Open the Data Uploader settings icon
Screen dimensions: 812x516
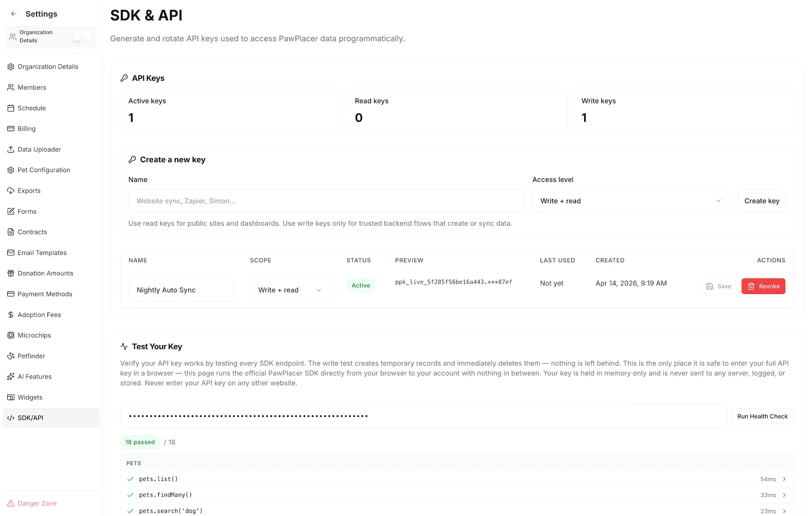click(x=11, y=149)
